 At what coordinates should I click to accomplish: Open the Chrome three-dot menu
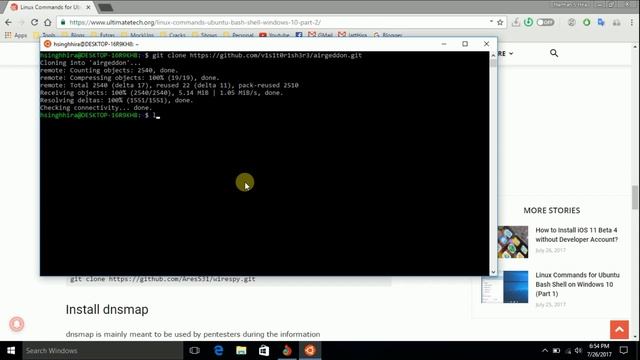(632, 22)
